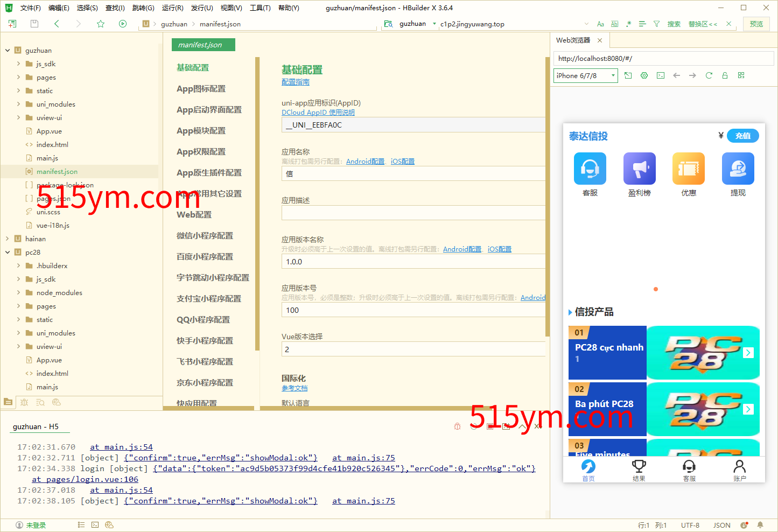Toggle case-sensitive search (Aa)
778x532 pixels.
(x=600, y=24)
